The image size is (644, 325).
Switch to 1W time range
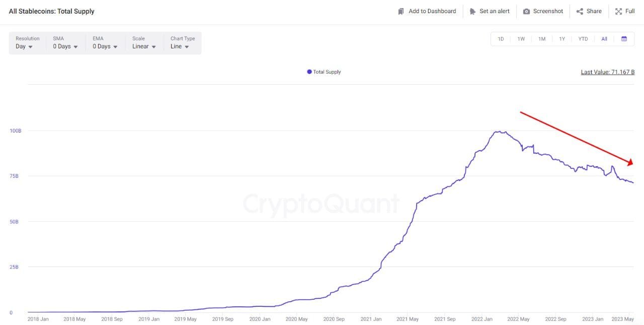pos(521,39)
